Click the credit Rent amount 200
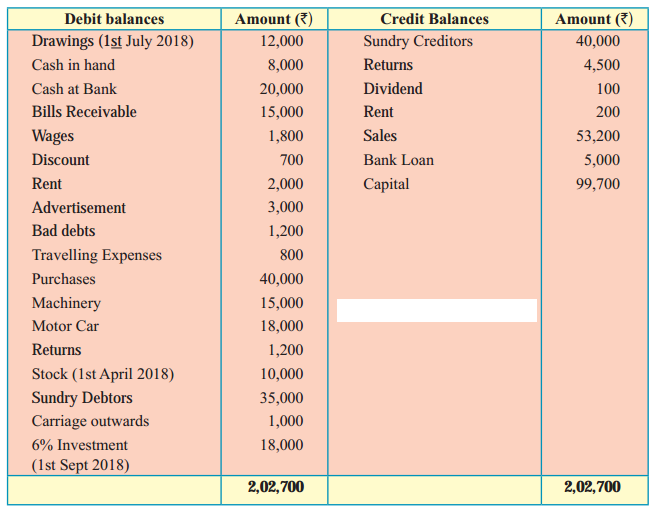The height and width of the screenshot is (512, 657). coord(608,112)
